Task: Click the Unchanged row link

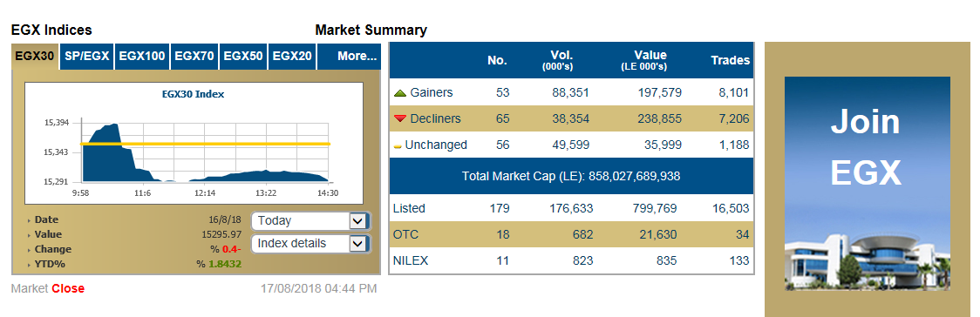Action: pos(436,145)
